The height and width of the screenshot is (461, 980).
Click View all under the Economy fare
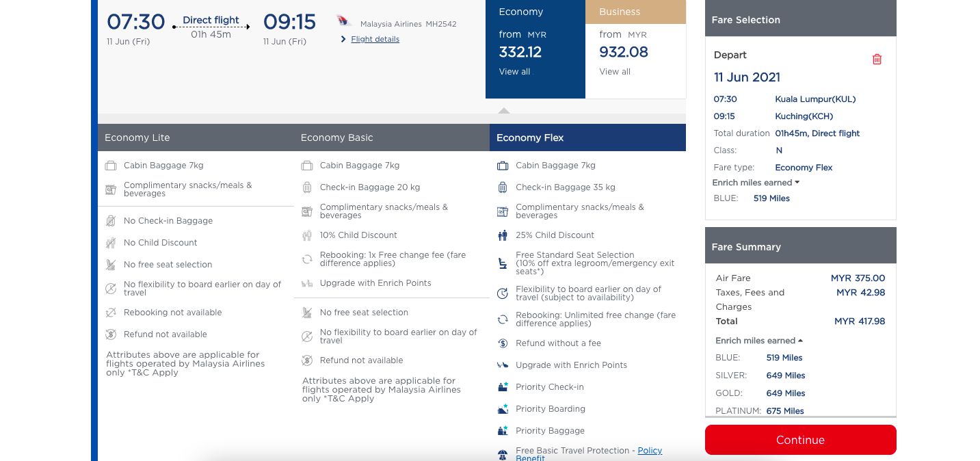tap(514, 72)
